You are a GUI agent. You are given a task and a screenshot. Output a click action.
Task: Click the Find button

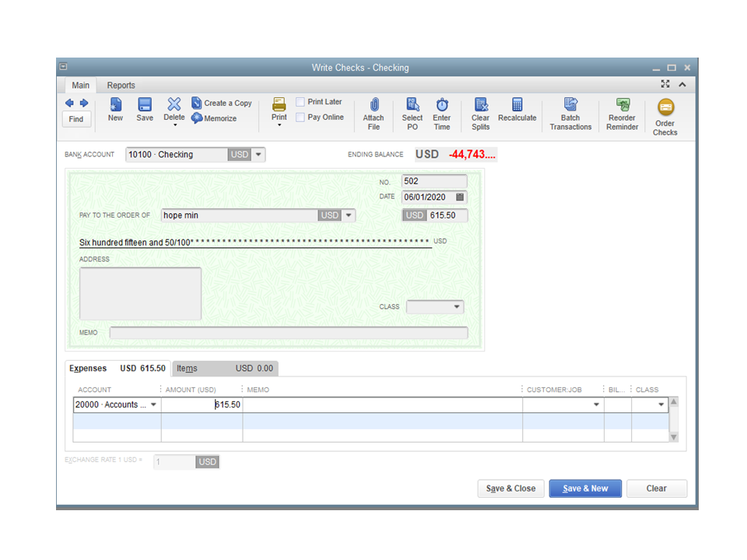point(75,119)
